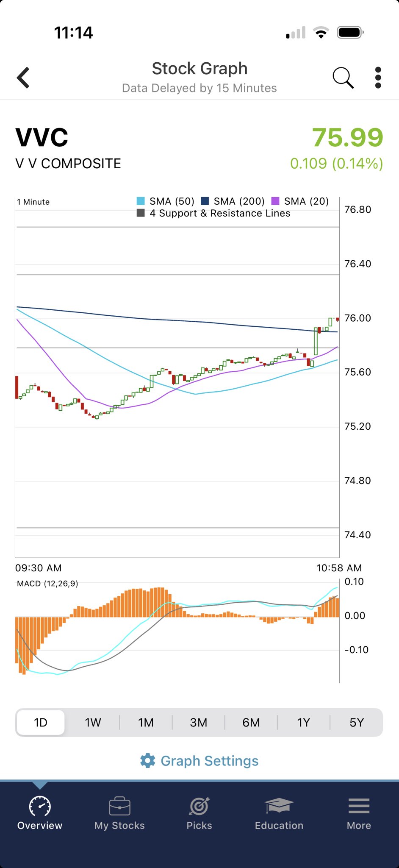Screen dimensions: 399x868
Task: Open the Graph Settings link
Action: (209, 761)
